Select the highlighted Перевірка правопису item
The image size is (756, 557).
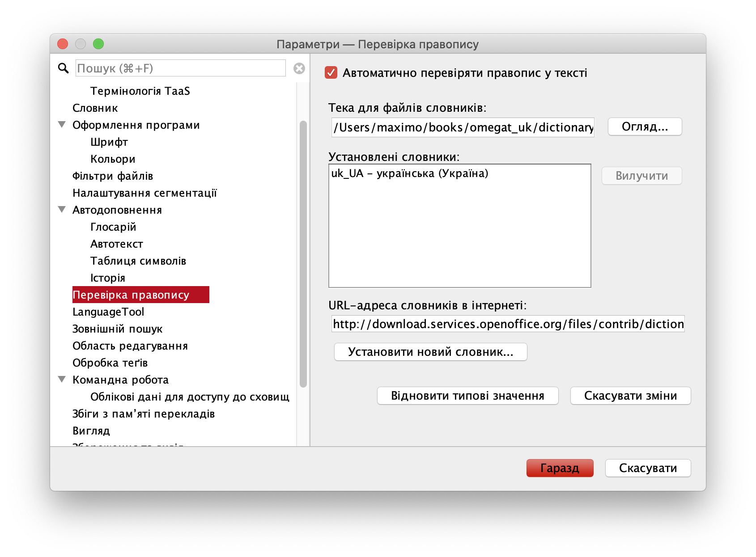(140, 295)
